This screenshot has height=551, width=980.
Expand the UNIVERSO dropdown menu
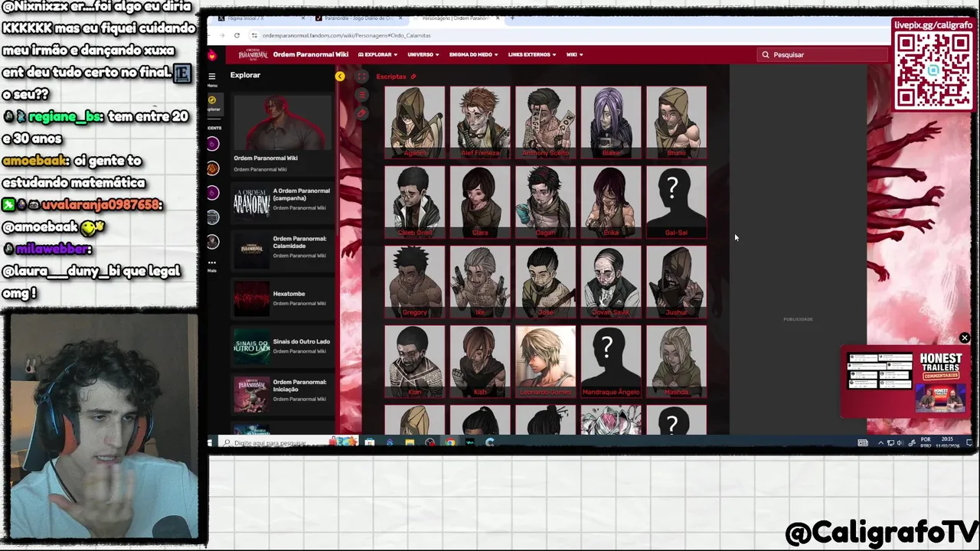(x=423, y=55)
